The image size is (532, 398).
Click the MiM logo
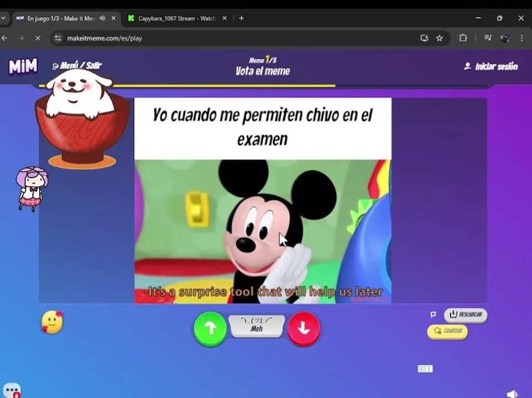pyautogui.click(x=23, y=66)
